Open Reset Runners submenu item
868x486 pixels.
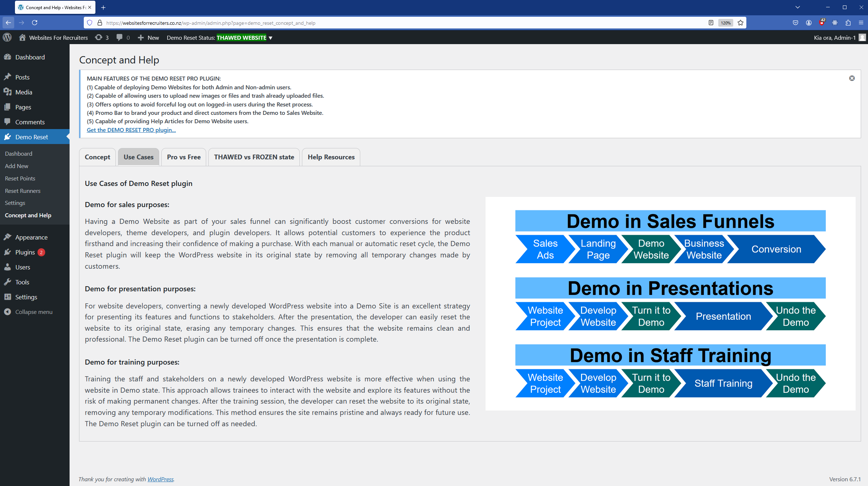[x=23, y=191]
